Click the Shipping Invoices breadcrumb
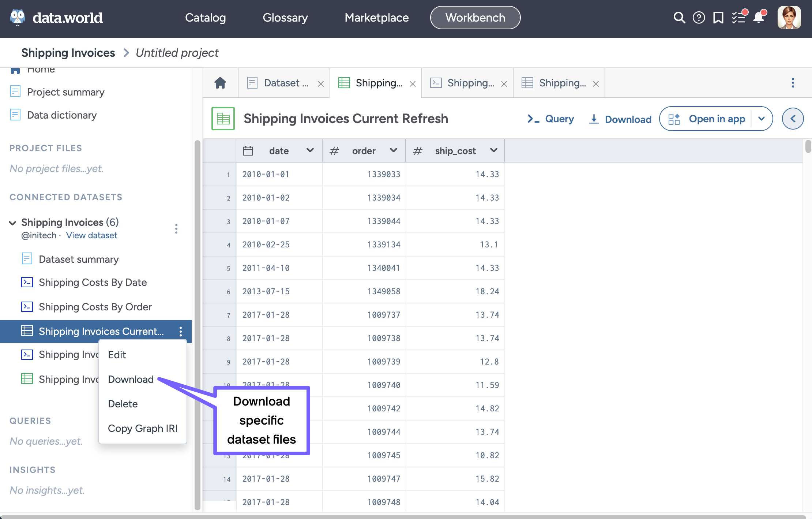The width and height of the screenshot is (812, 519). (68, 53)
